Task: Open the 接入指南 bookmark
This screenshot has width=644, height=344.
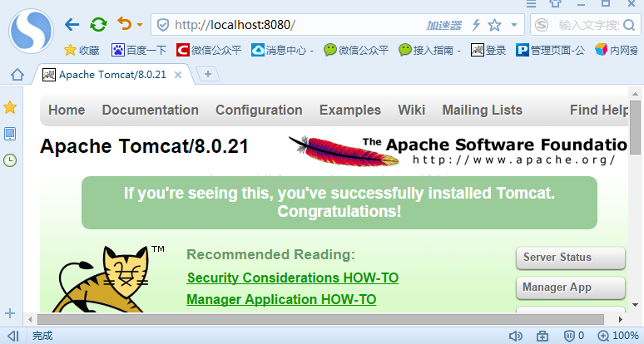Action: (429, 50)
